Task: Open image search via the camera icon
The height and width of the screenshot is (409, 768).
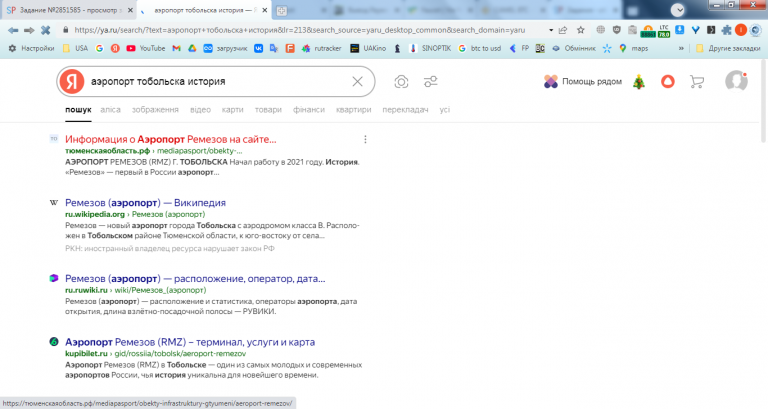Action: 401,81
